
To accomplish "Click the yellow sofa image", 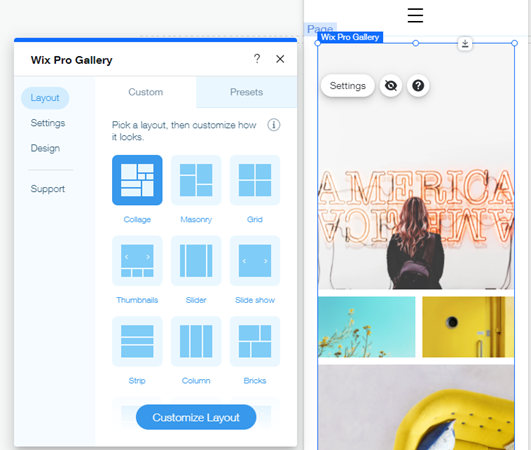I will (416, 407).
